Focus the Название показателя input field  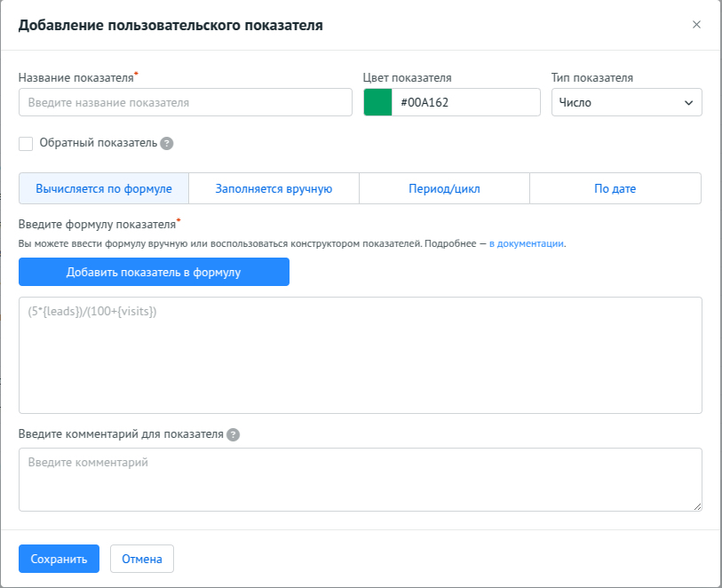click(x=185, y=103)
